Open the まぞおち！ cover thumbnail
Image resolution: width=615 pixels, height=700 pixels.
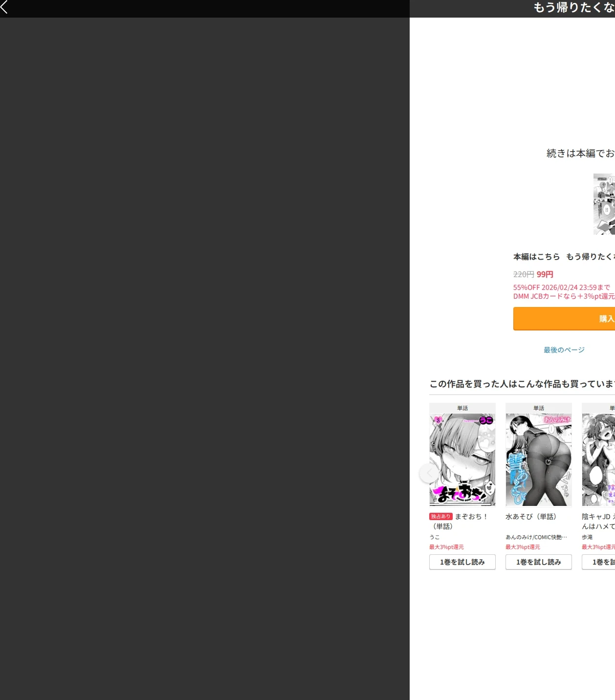pyautogui.click(x=462, y=459)
